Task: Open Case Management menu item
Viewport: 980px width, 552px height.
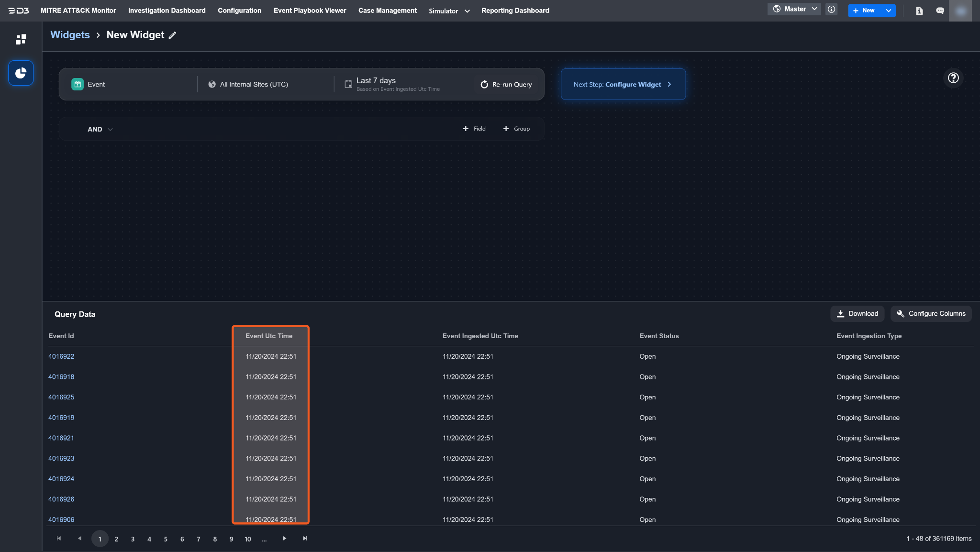Action: (x=387, y=11)
